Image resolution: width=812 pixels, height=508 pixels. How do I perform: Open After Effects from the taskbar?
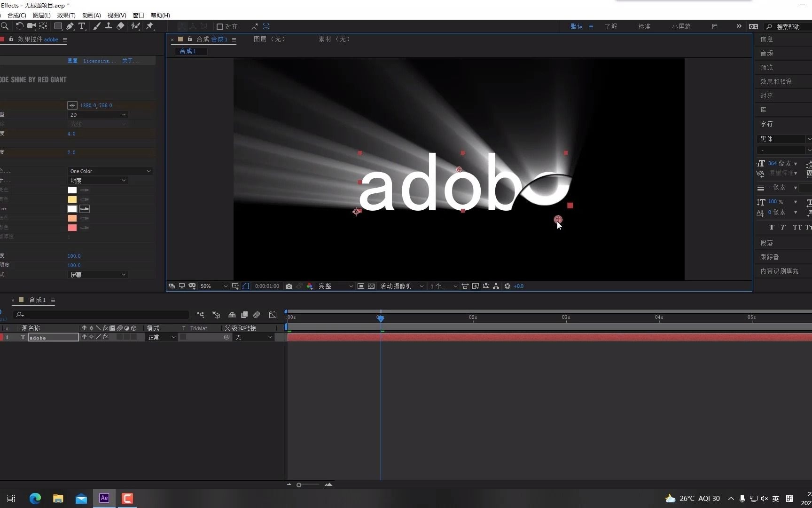pos(104,498)
